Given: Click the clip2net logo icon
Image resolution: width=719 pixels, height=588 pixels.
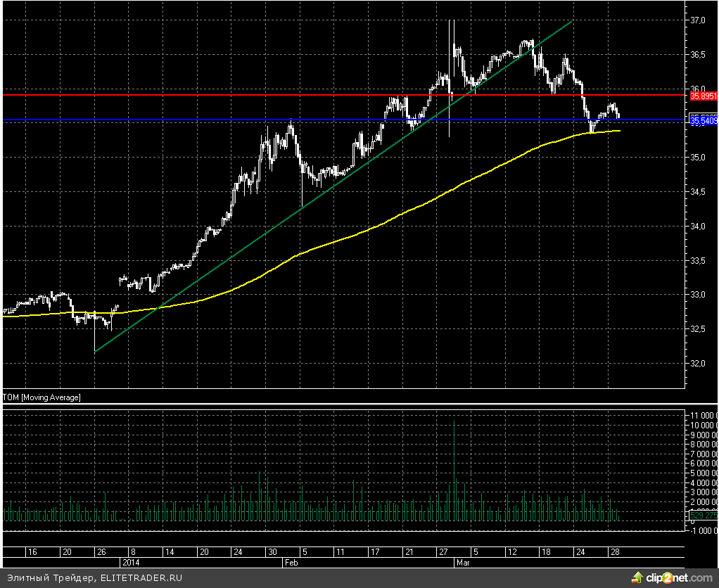Looking at the screenshot, I should click(637, 577).
